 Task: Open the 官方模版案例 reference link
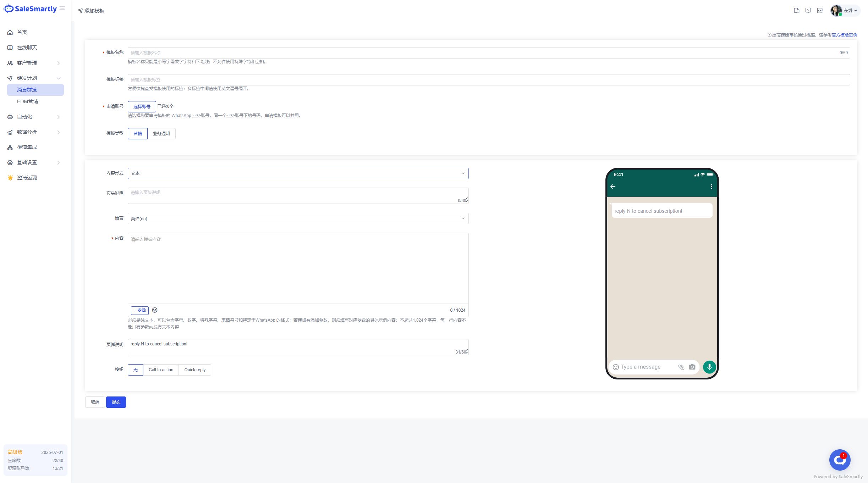pyautogui.click(x=844, y=35)
